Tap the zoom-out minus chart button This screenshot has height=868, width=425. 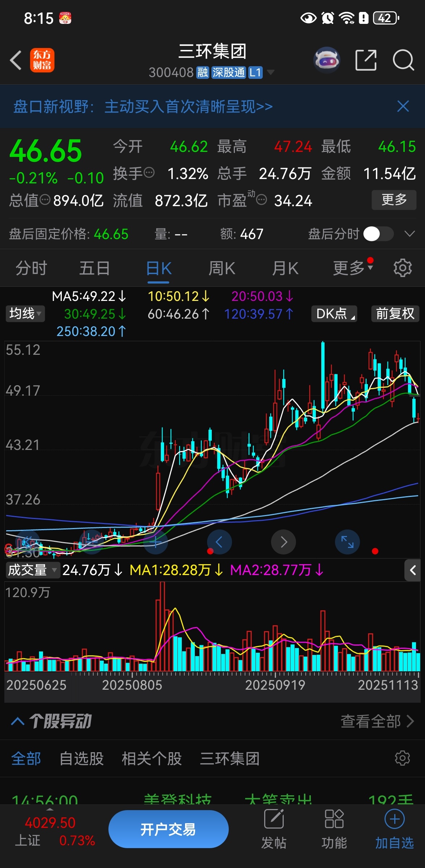[x=92, y=542]
